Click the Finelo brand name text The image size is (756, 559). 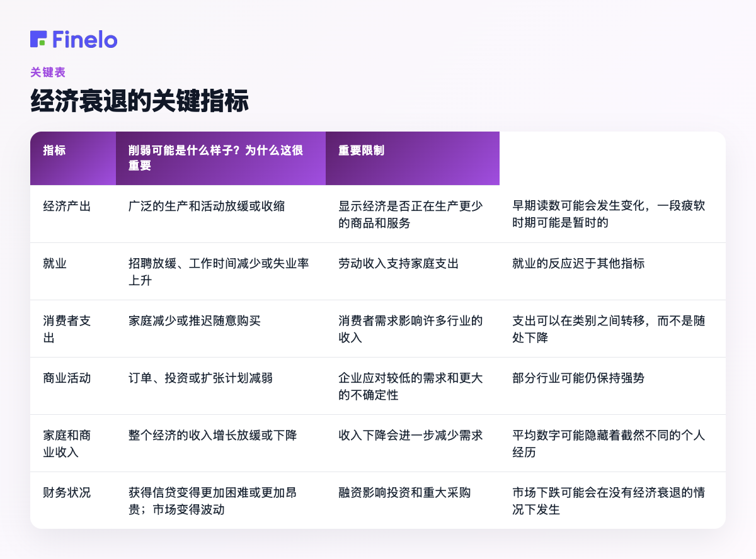pyautogui.click(x=85, y=39)
